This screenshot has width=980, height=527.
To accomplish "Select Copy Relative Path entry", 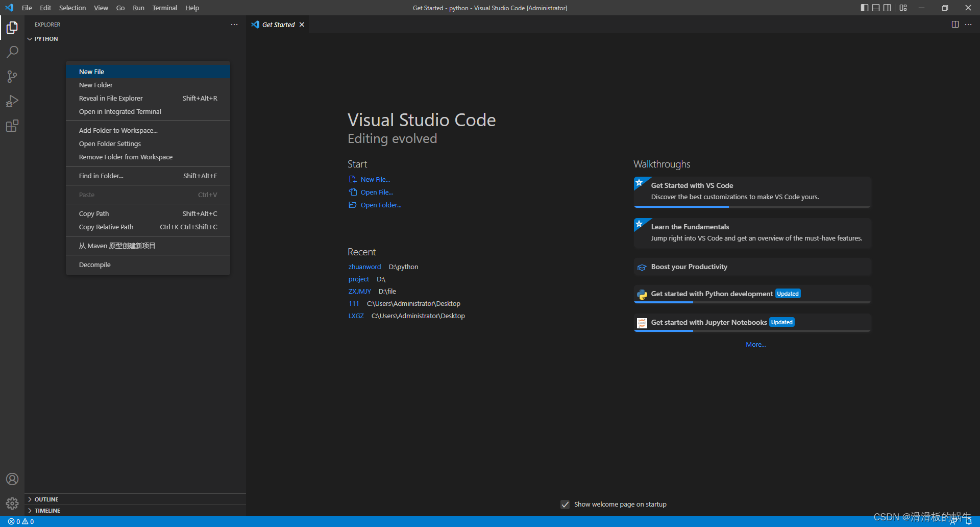I will [x=148, y=227].
